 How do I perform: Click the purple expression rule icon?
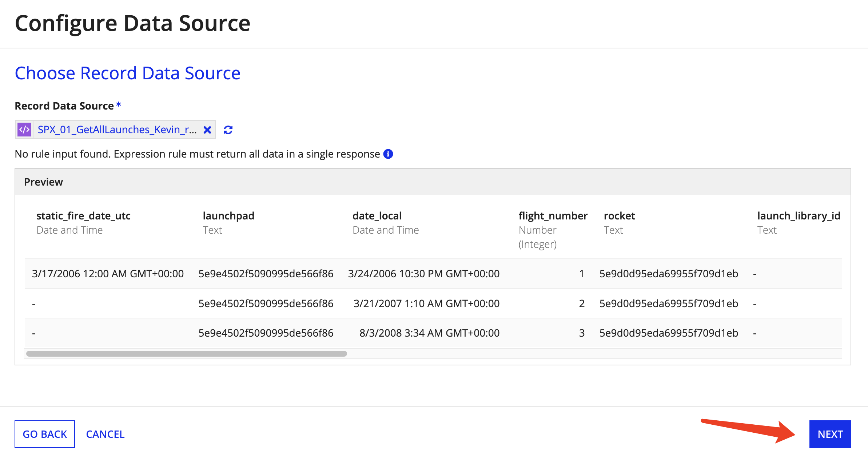click(x=24, y=130)
